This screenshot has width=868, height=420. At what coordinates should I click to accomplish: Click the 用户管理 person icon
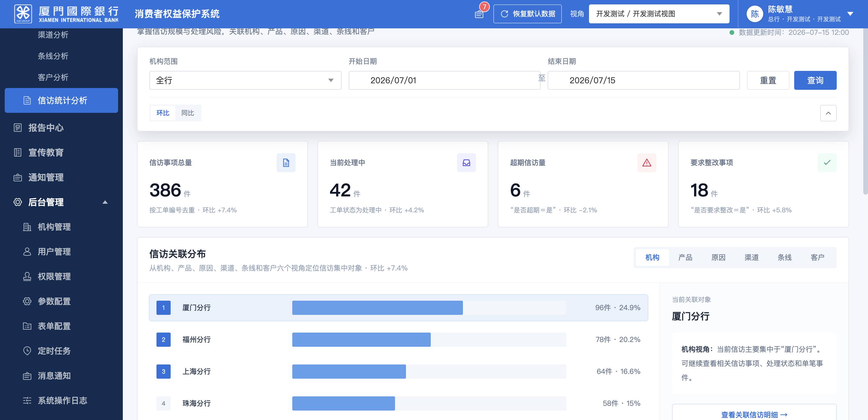[x=27, y=252]
